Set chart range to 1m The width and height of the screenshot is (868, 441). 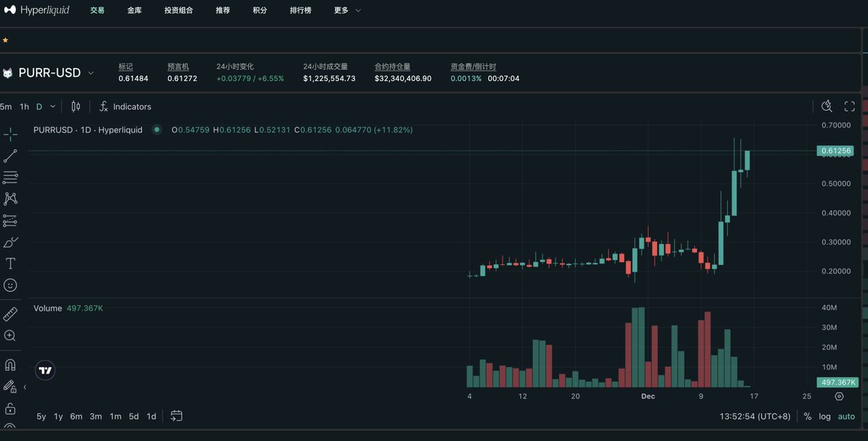pos(115,416)
